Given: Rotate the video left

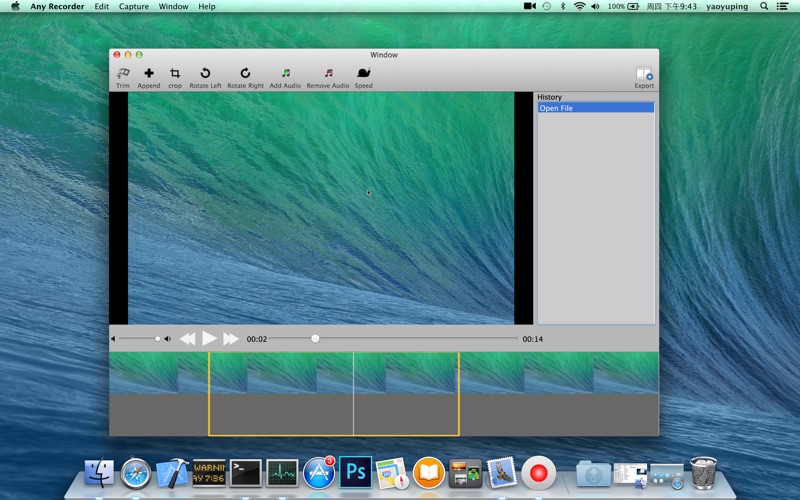Looking at the screenshot, I should point(205,74).
